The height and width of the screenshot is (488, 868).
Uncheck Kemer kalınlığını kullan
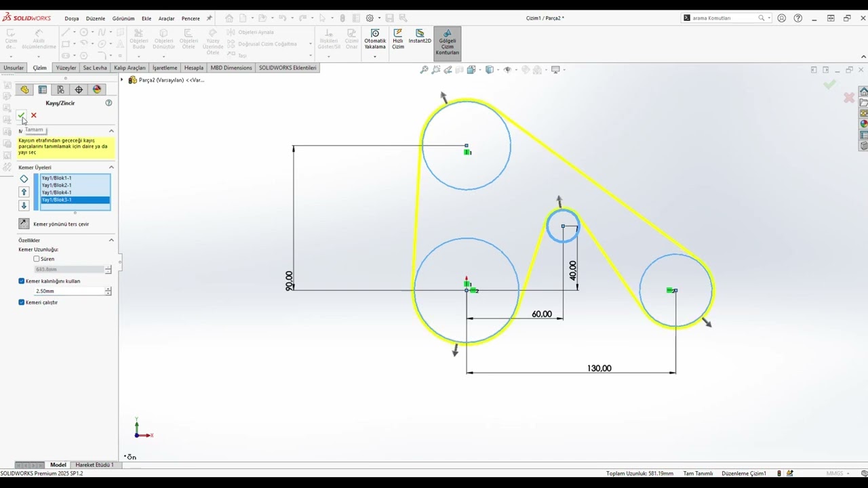click(22, 281)
